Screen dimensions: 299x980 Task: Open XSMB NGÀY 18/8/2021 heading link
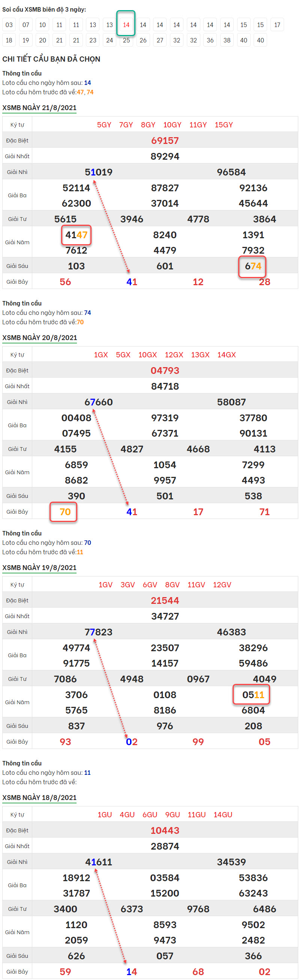(x=39, y=797)
